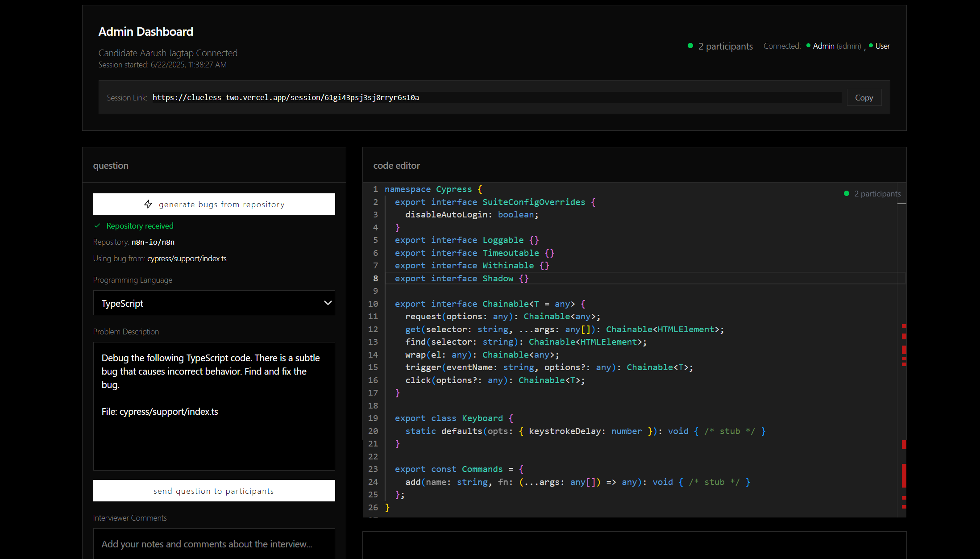
Task: Send question to participants
Action: pyautogui.click(x=214, y=491)
